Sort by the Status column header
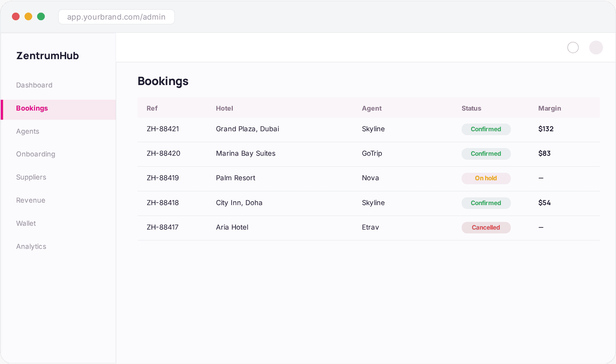This screenshot has width=616, height=364. (x=471, y=108)
